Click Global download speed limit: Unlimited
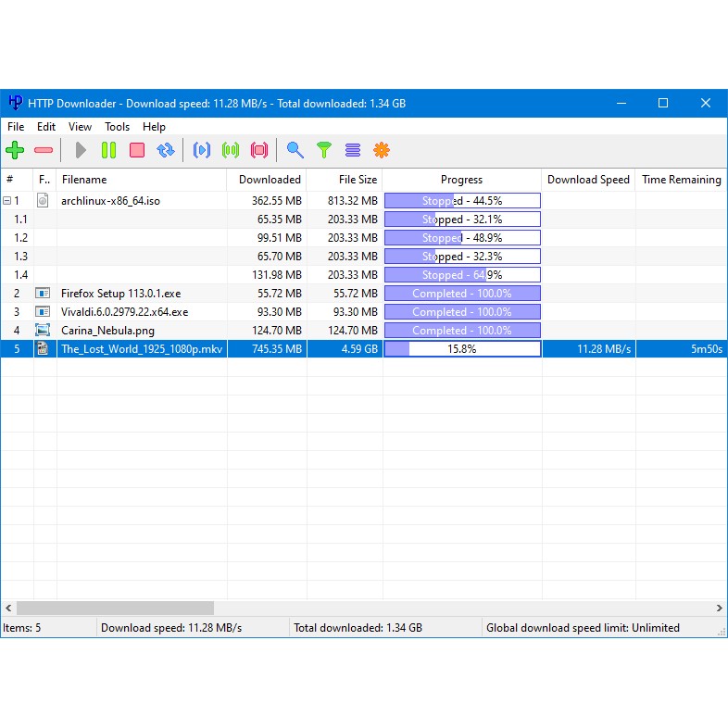 click(x=583, y=628)
